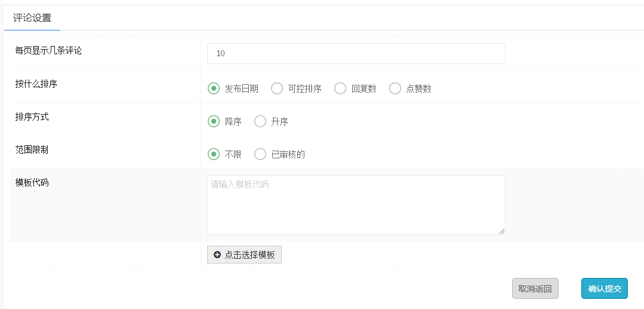Image resolution: width=644 pixels, height=309 pixels.
Task: Click the 点击选择模板 button
Action: tap(244, 255)
